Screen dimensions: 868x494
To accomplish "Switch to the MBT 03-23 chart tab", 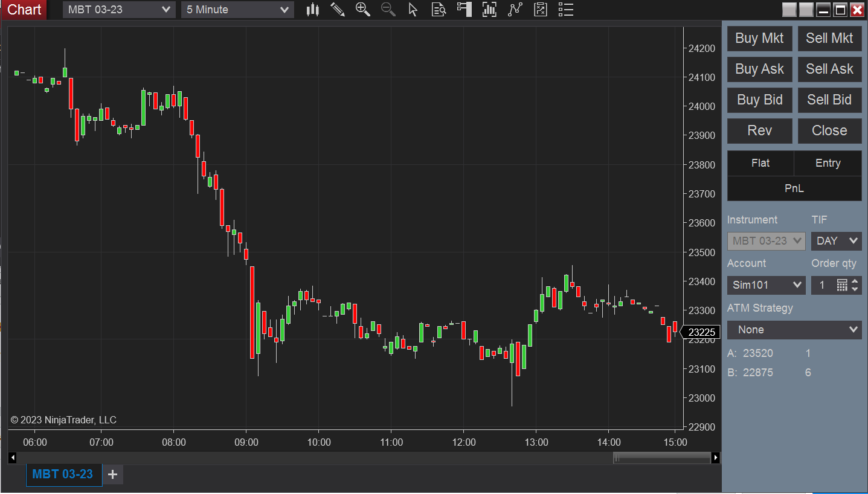I will (63, 475).
